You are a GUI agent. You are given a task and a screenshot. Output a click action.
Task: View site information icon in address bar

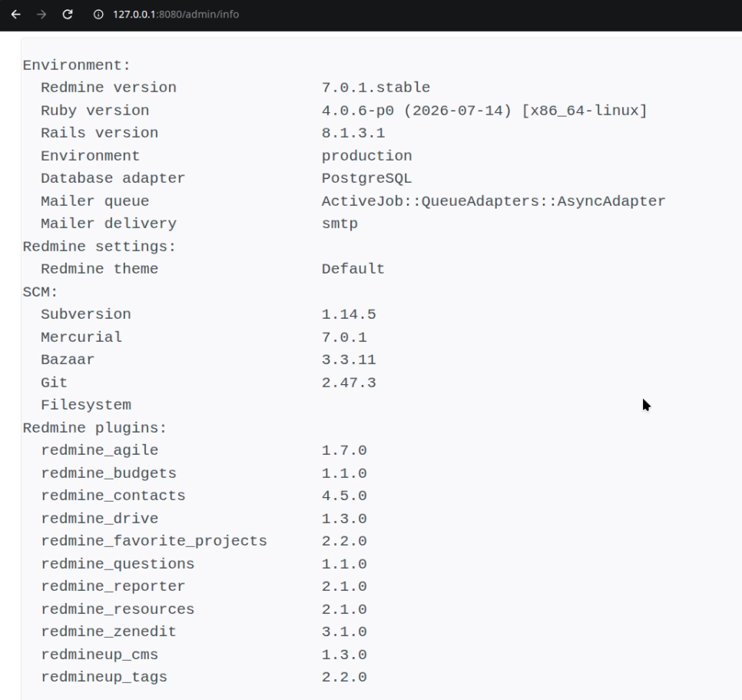point(98,14)
